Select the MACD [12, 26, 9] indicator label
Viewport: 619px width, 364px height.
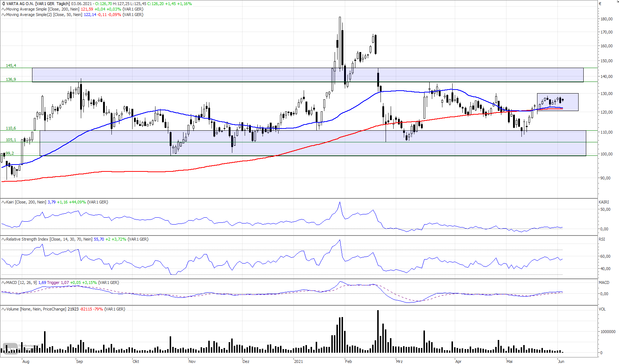[x=21, y=282]
